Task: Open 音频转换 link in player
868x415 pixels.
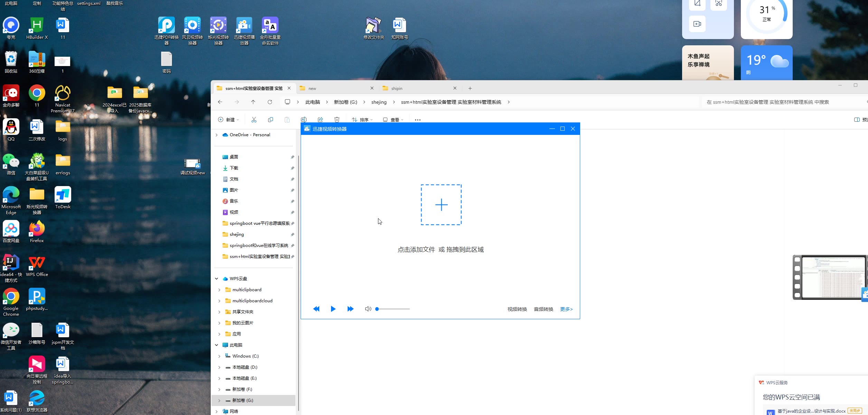Action: pos(543,309)
